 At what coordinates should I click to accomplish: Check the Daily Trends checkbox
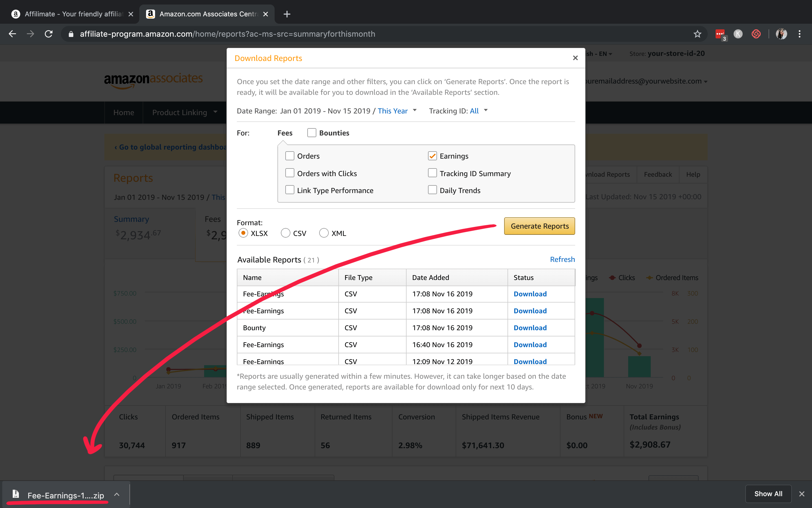point(432,190)
